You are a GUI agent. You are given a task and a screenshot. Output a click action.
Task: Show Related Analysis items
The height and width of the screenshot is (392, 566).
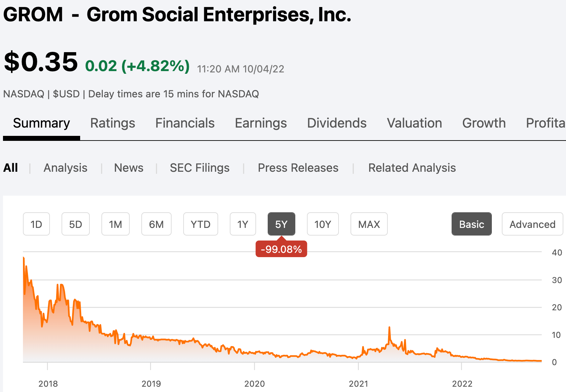click(x=412, y=168)
